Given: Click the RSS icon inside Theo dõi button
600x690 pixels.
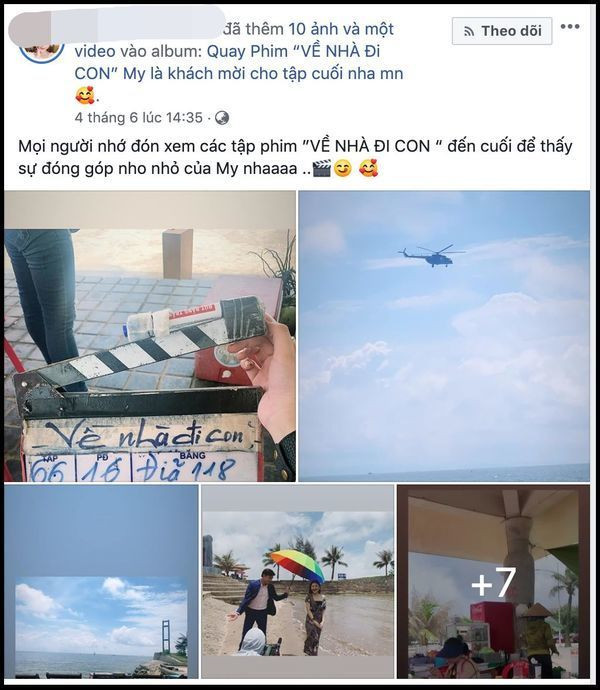Looking at the screenshot, I should coord(469,31).
